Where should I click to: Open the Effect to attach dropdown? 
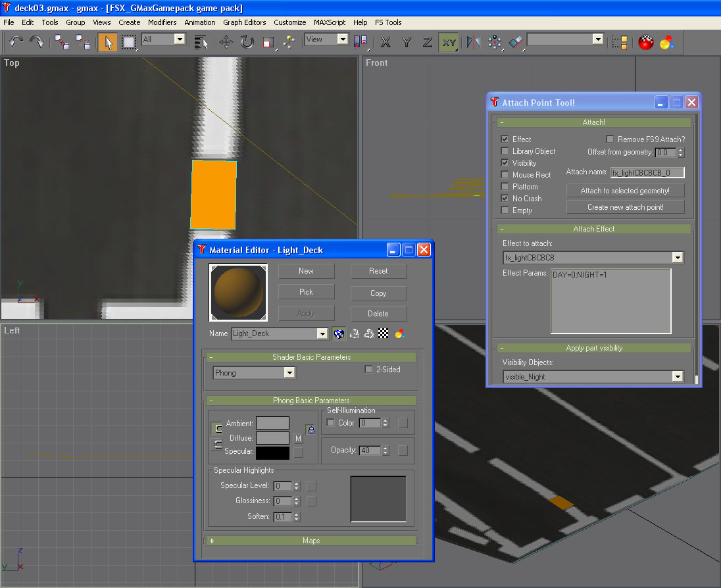pyautogui.click(x=678, y=258)
